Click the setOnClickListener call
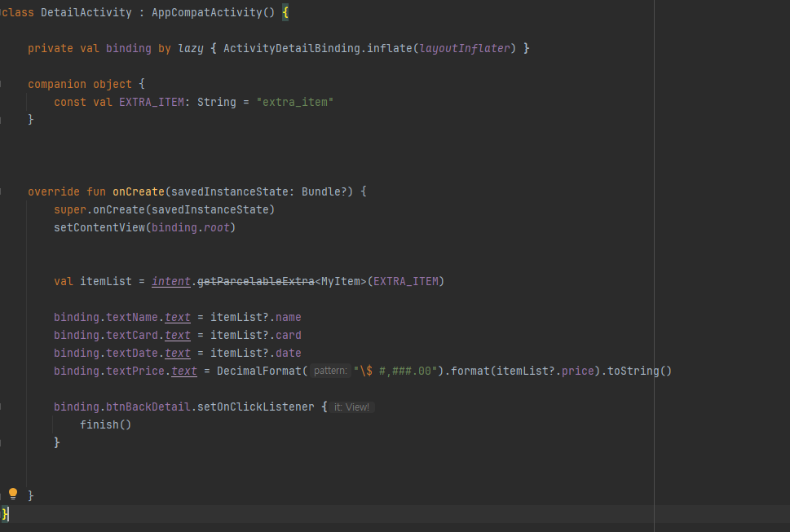The height and width of the screenshot is (532, 790). (x=256, y=407)
